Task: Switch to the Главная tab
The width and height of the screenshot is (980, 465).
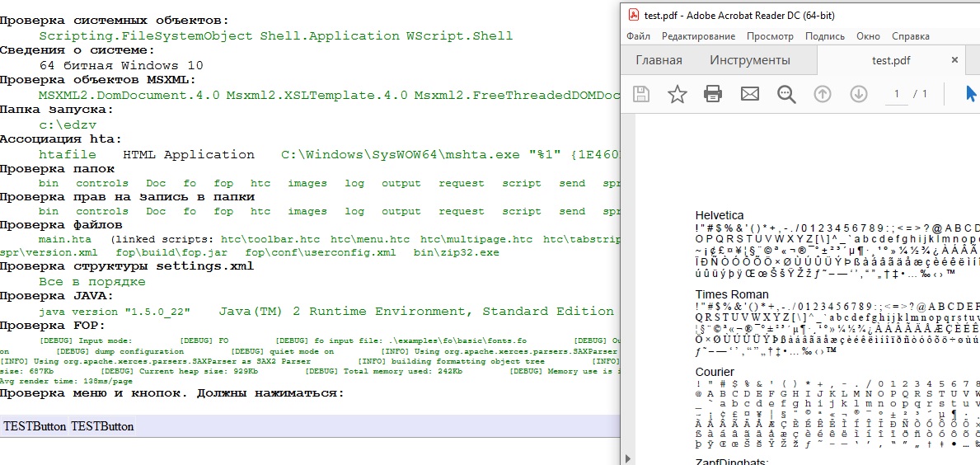Action: coord(659,61)
